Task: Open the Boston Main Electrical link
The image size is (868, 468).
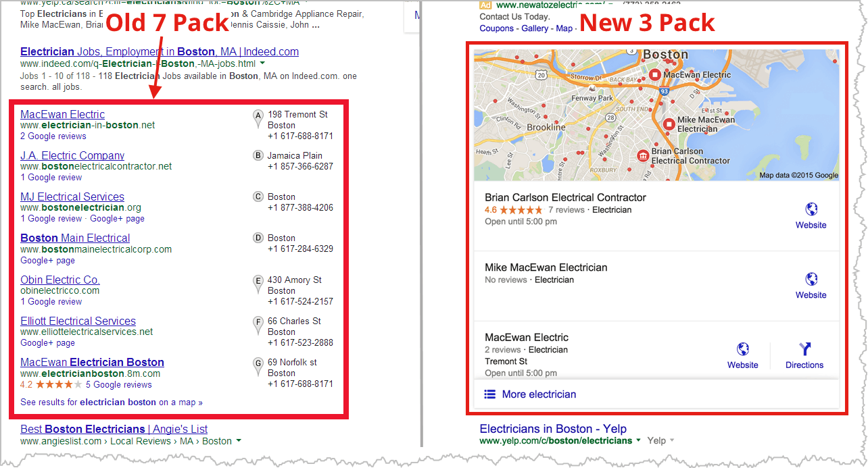Action: click(75, 238)
